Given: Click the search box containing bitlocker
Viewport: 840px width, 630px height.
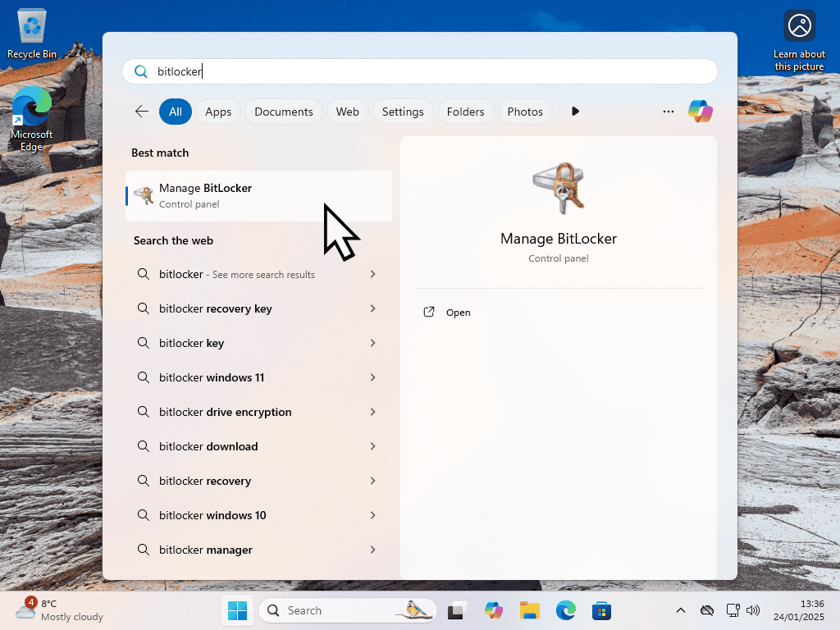Looking at the screenshot, I should tap(419, 71).
